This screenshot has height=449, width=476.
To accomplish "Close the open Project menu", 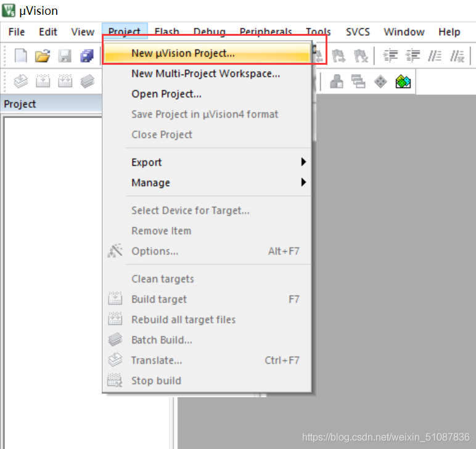I will [125, 30].
